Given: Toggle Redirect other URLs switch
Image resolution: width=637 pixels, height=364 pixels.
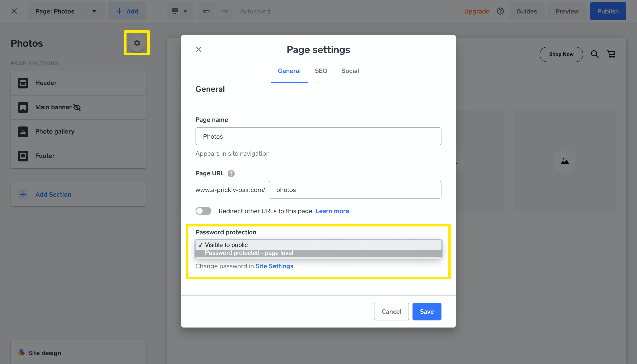Looking at the screenshot, I should 203,211.
